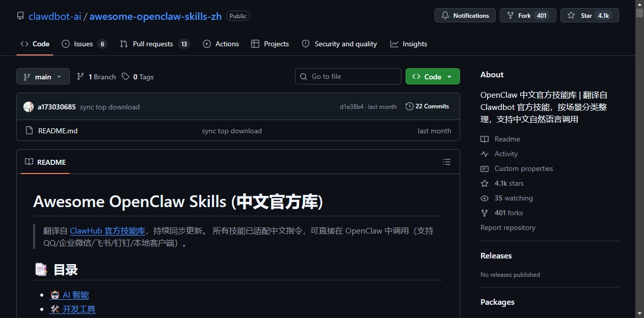Click the star icon beside 4.1k stars
The width and height of the screenshot is (644, 318).
(485, 183)
